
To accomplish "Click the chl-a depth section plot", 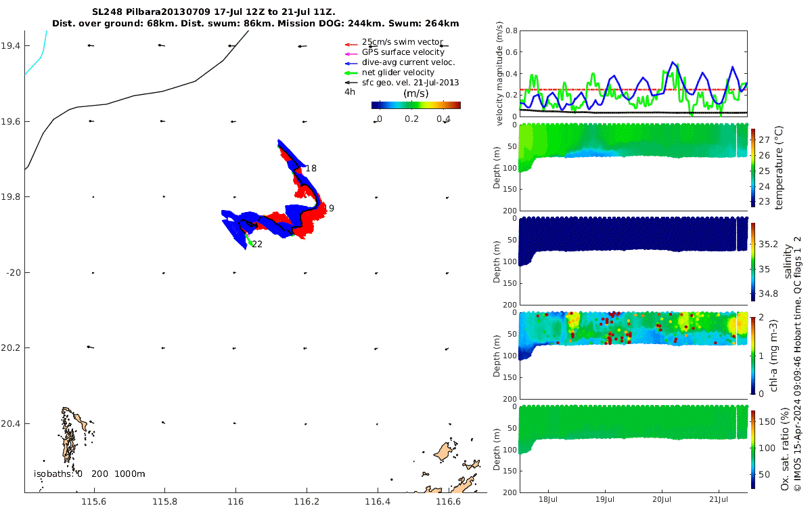I will (x=633, y=355).
